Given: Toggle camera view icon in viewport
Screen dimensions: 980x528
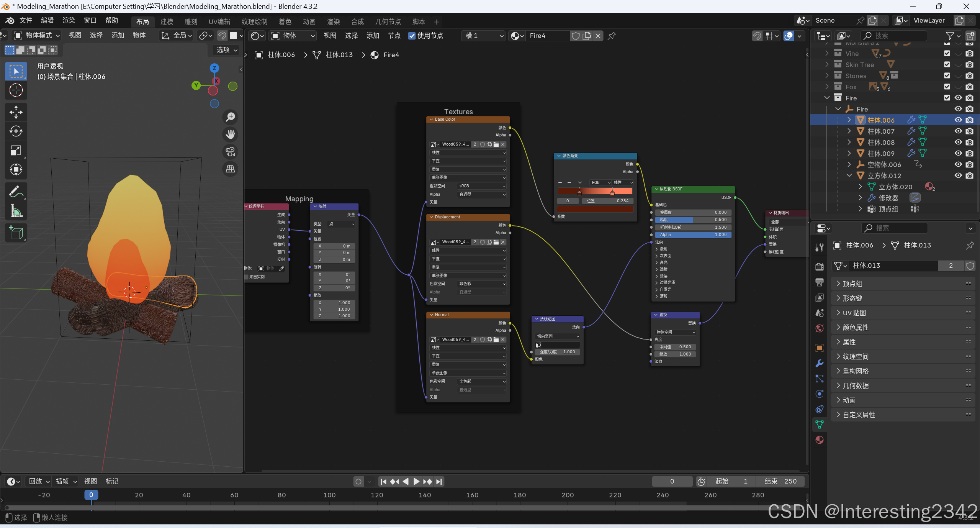Looking at the screenshot, I should 230,152.
